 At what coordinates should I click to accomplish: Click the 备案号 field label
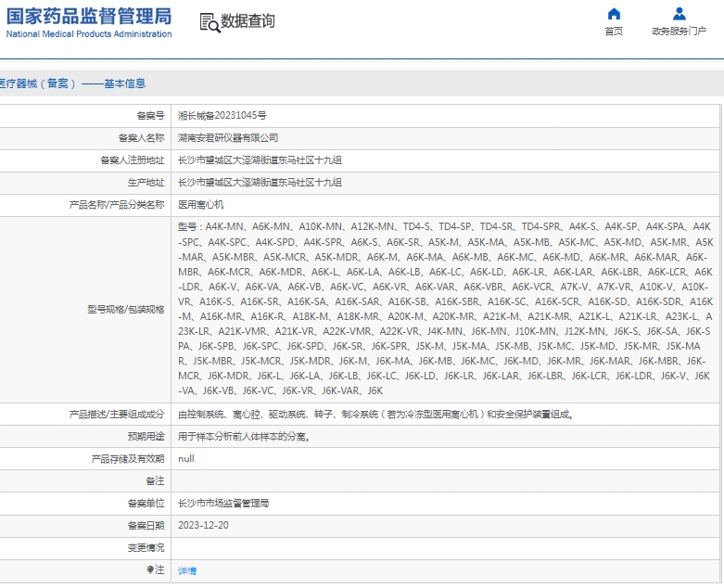150,116
